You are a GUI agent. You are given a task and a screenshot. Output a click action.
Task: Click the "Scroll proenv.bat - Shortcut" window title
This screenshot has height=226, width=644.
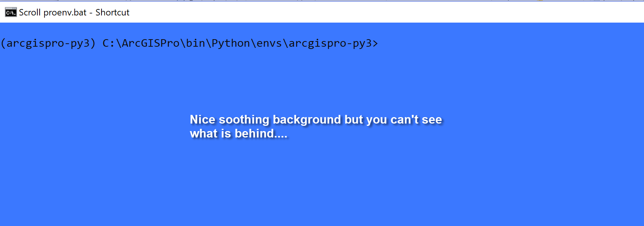74,12
